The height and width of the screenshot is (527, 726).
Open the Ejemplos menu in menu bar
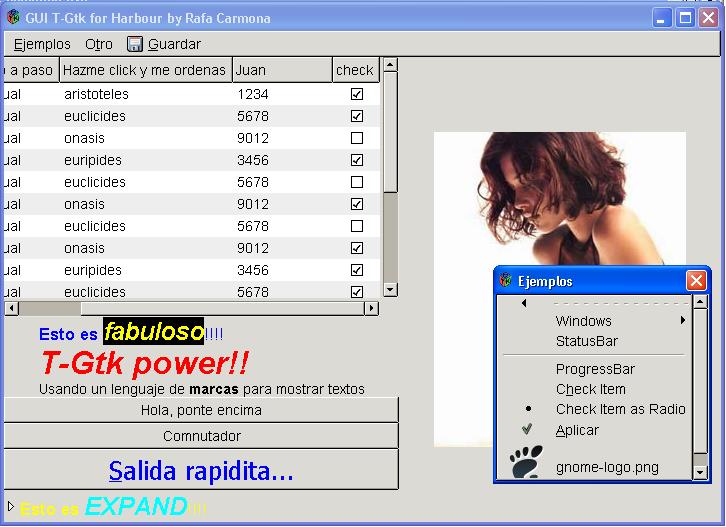(x=42, y=44)
